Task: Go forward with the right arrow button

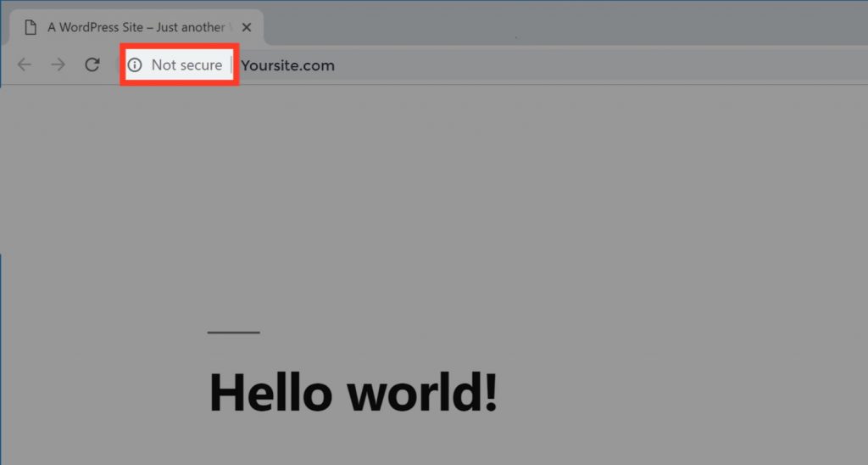Action: (x=58, y=64)
